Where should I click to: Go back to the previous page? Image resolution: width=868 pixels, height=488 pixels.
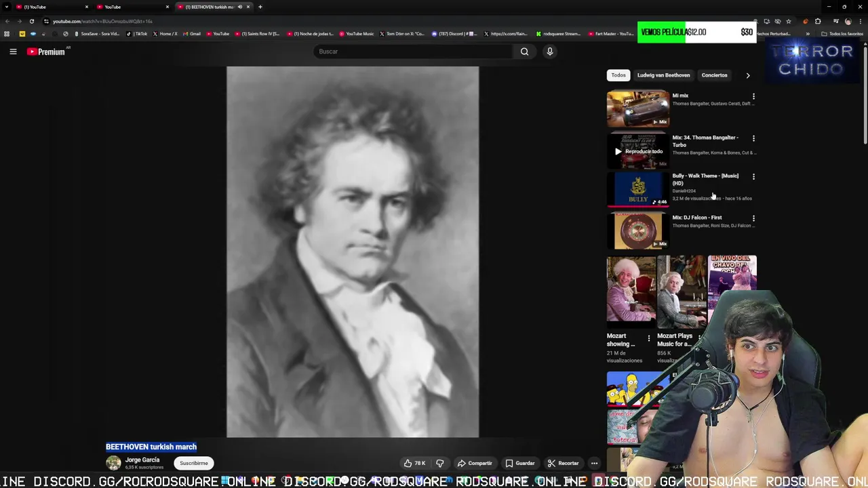7,21
